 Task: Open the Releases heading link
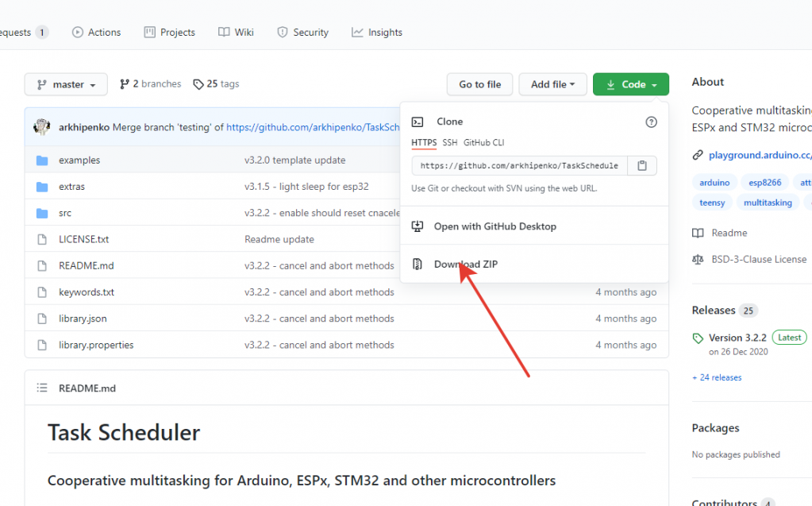coord(714,311)
